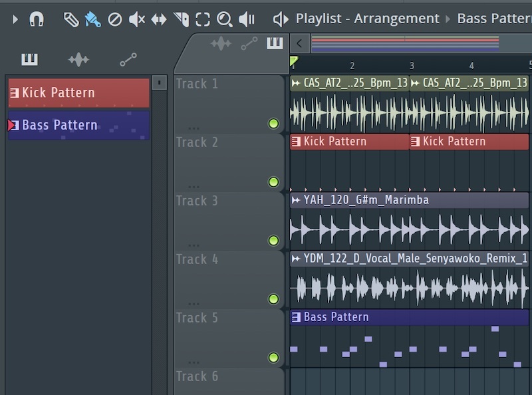Show the audio clips picker tab

click(78, 61)
